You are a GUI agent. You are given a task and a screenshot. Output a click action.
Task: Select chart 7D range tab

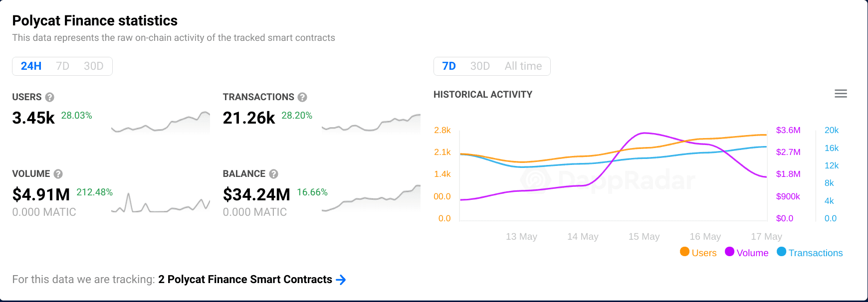point(449,66)
